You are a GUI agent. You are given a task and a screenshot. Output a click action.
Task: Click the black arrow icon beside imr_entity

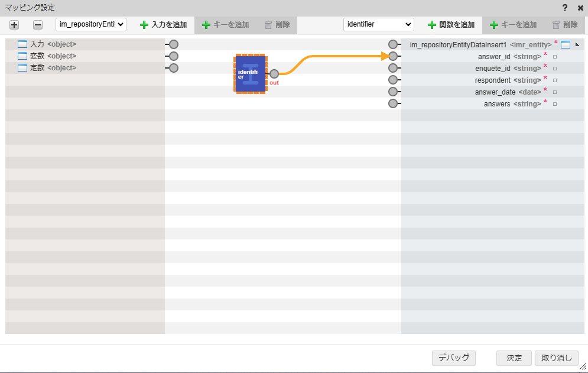(577, 44)
